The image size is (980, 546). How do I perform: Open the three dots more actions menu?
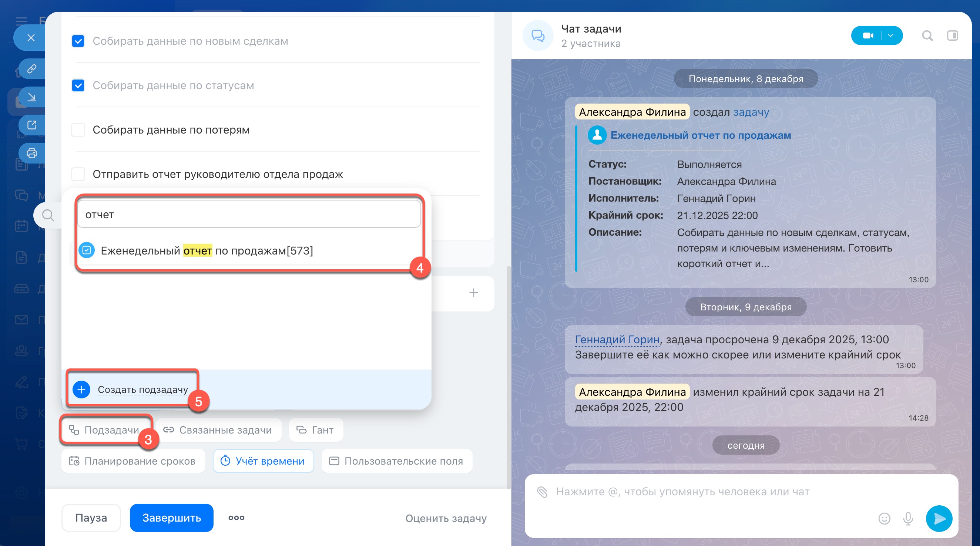236,518
